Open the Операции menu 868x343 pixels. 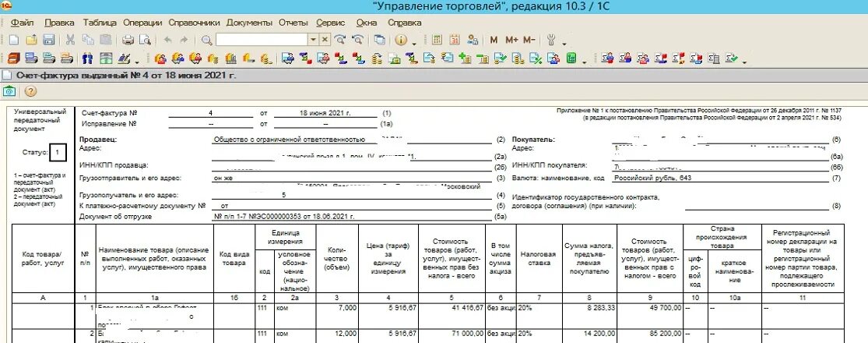pos(142,23)
